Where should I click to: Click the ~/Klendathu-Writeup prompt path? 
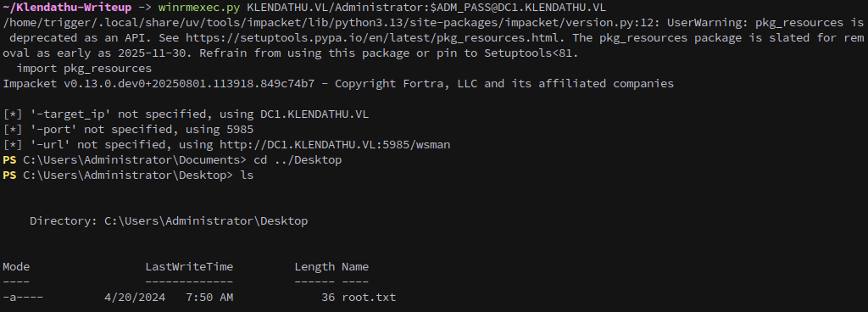(x=67, y=7)
